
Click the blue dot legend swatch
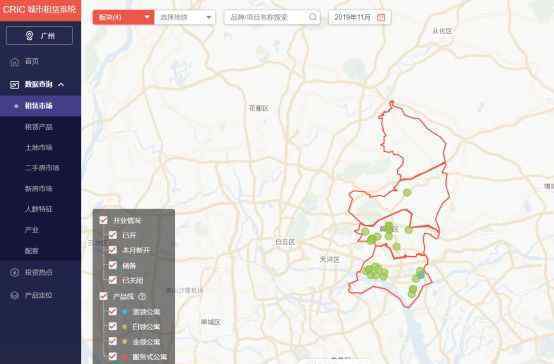pyautogui.click(x=124, y=312)
